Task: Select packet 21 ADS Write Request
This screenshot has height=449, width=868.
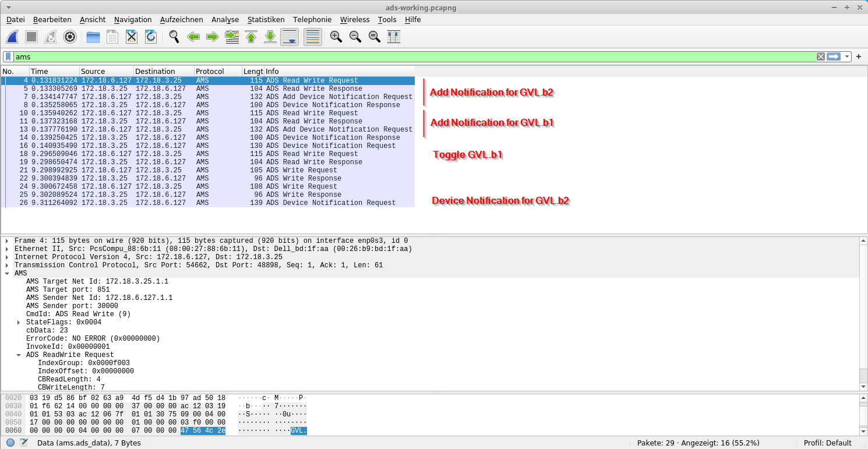Action: point(208,170)
